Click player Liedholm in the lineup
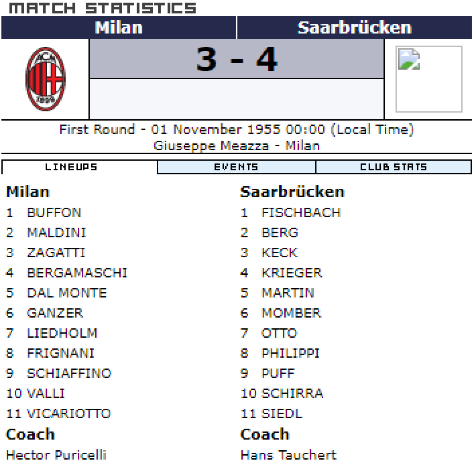Screen dimensions: 476x465 tap(62, 333)
